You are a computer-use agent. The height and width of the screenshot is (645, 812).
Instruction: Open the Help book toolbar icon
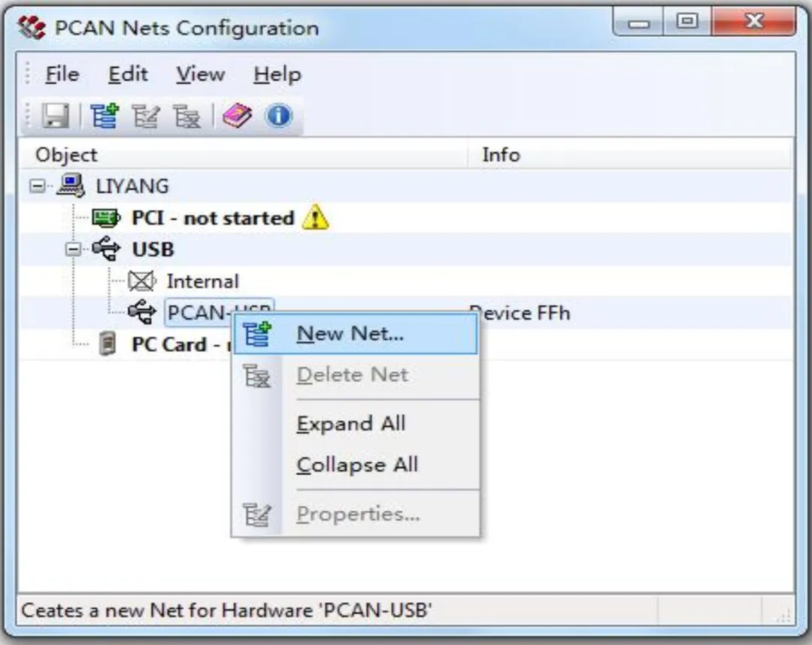click(x=237, y=116)
